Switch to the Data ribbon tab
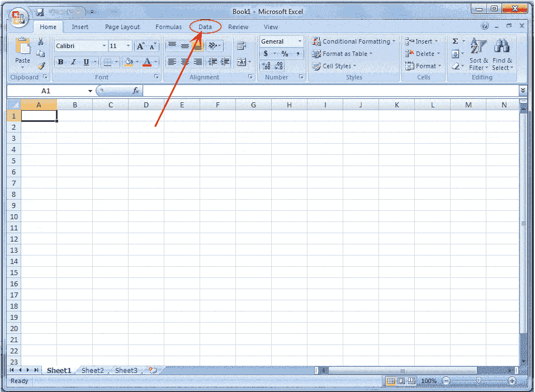The width and height of the screenshot is (535, 392). point(205,26)
